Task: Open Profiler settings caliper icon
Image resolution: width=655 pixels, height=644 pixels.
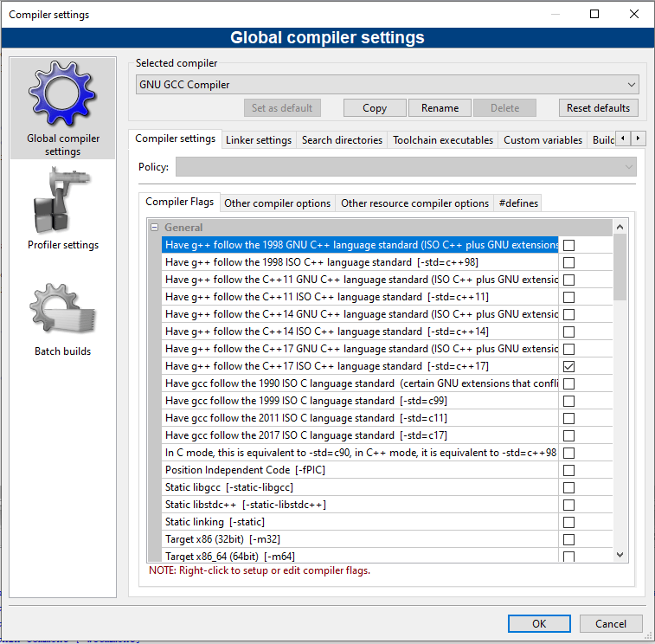Action: [x=62, y=200]
